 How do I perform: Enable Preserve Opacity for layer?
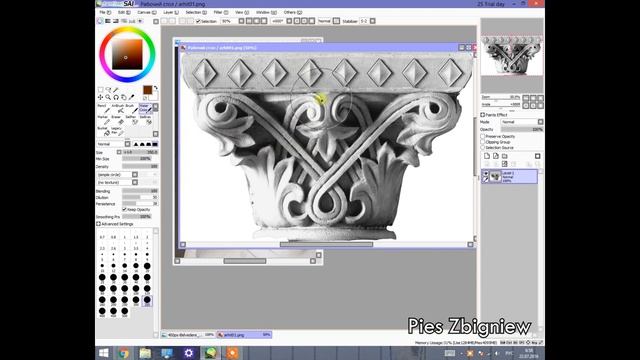pos(482,136)
